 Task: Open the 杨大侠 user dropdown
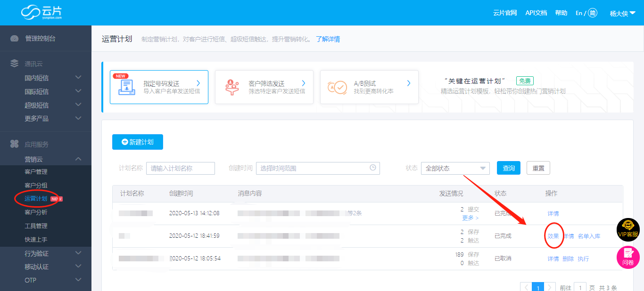[622, 14]
